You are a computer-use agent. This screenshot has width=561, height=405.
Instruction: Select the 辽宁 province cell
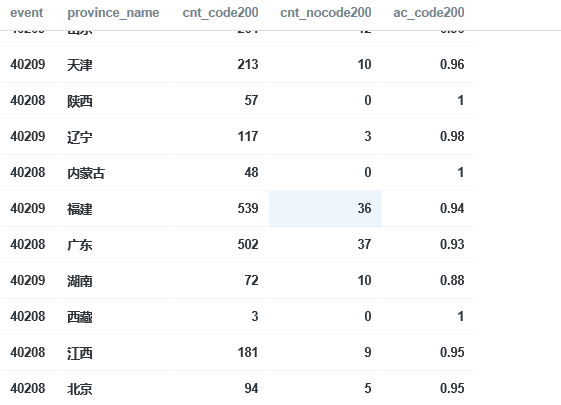point(114,137)
